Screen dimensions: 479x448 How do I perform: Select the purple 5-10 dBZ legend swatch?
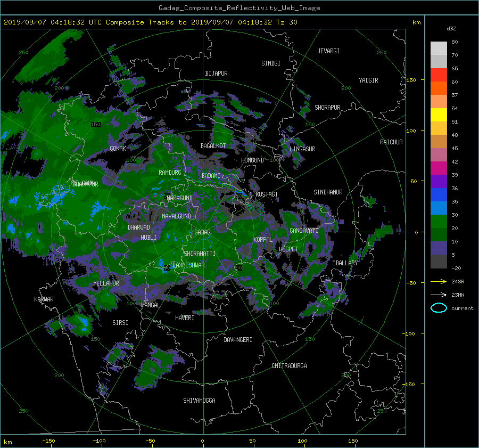(439, 248)
